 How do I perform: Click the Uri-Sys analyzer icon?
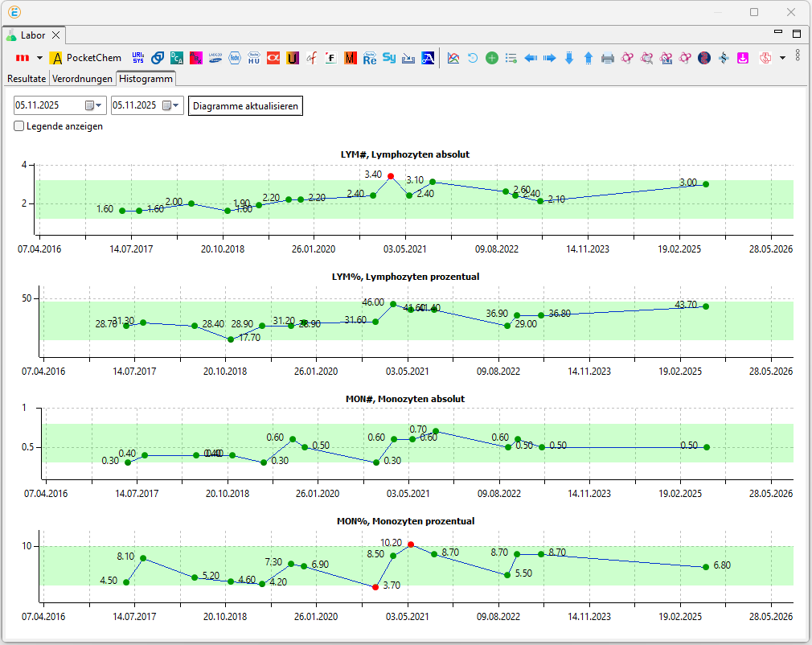(x=138, y=58)
